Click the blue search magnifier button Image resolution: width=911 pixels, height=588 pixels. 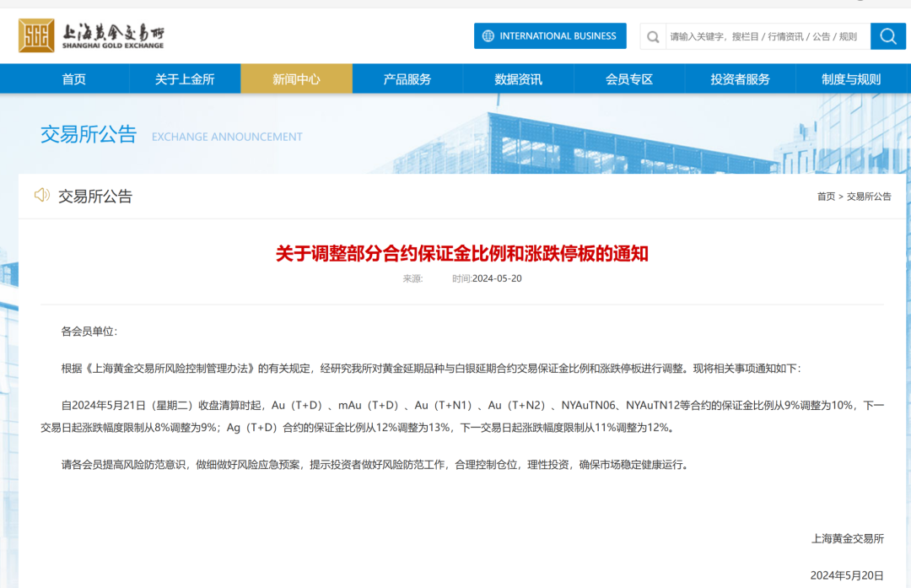887,36
